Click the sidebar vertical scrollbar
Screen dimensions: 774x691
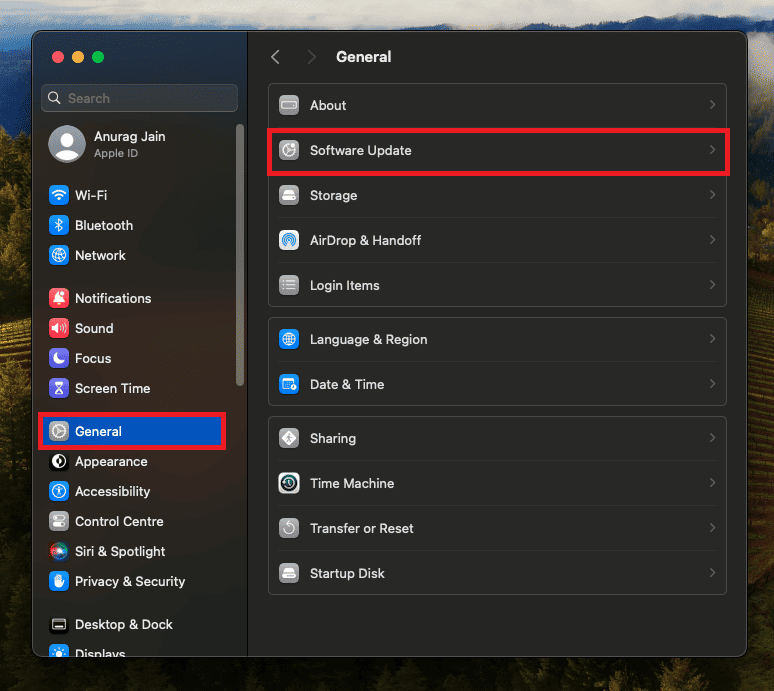coord(240,255)
